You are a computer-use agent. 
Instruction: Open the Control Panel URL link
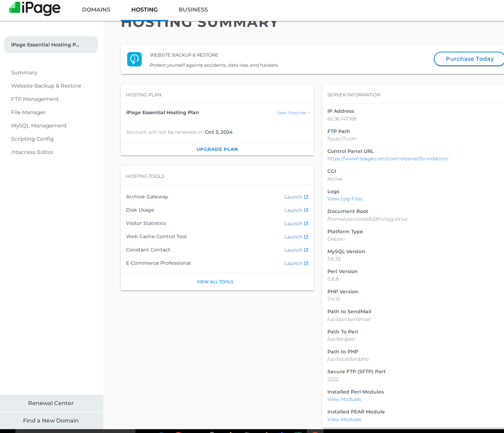(x=387, y=159)
